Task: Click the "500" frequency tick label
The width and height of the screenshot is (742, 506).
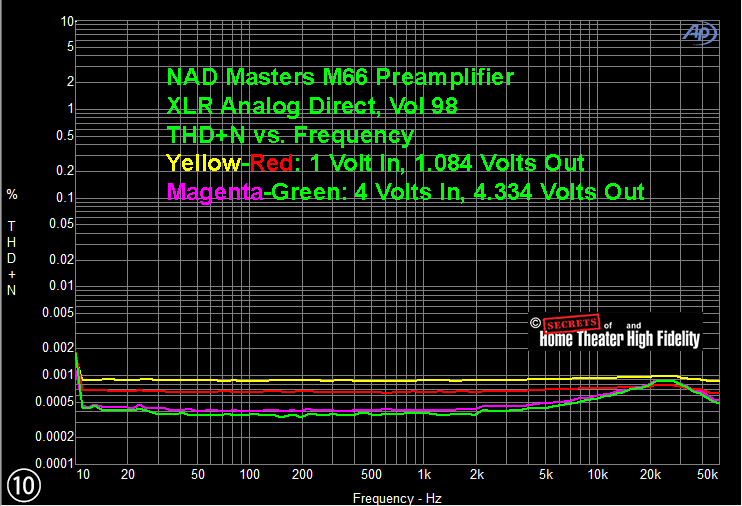Action: coord(371,475)
